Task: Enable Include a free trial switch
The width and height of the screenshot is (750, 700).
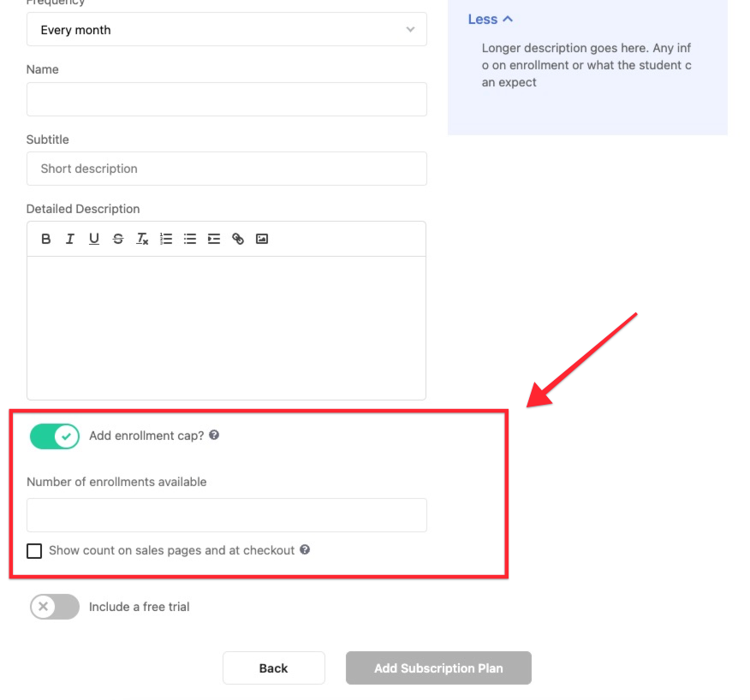Action: point(55,606)
